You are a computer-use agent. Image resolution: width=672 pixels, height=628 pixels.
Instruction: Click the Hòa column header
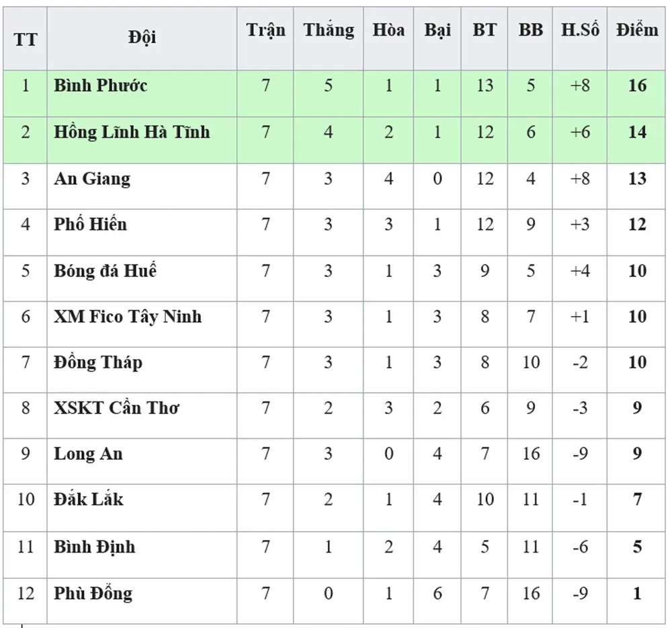pyautogui.click(x=388, y=31)
